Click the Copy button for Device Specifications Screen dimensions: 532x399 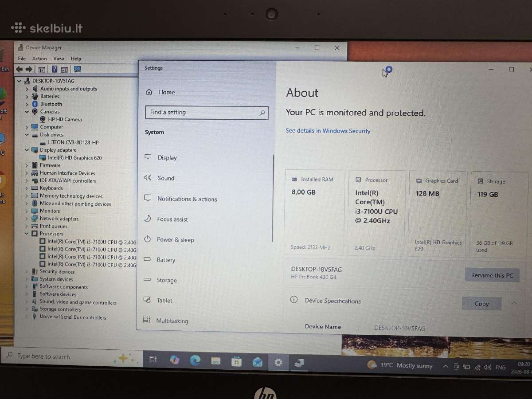point(481,304)
